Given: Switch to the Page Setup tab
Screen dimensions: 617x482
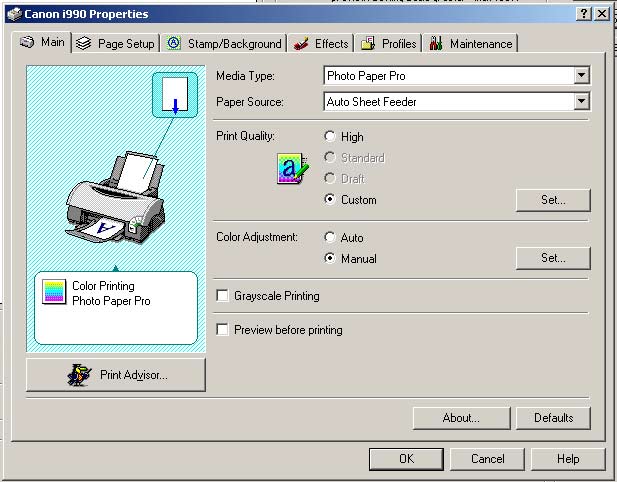Looking at the screenshot, I should point(116,44).
